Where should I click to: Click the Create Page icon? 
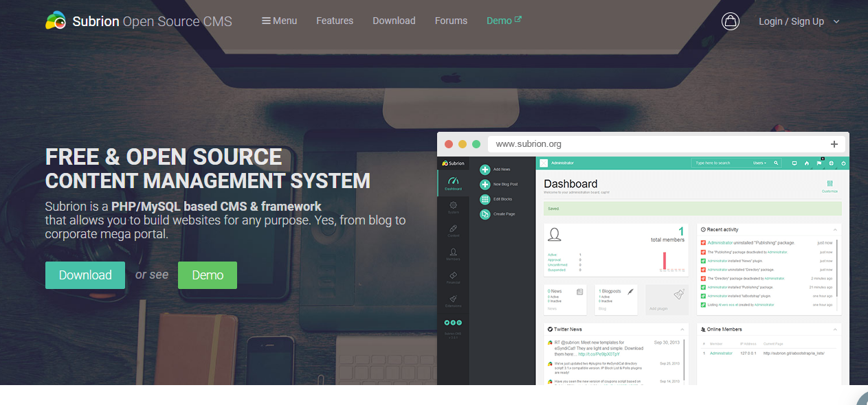pos(485,214)
